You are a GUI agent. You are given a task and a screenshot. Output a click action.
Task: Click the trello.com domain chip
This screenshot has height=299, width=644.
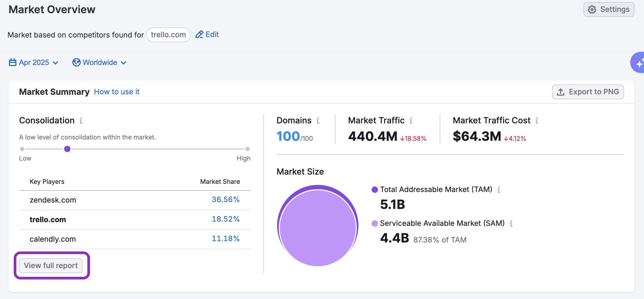coord(168,35)
